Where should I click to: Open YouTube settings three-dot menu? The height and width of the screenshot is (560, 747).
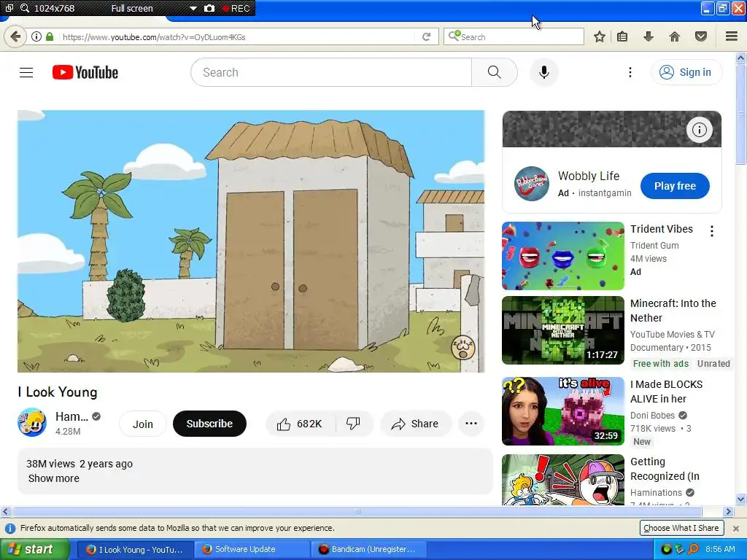tap(630, 72)
